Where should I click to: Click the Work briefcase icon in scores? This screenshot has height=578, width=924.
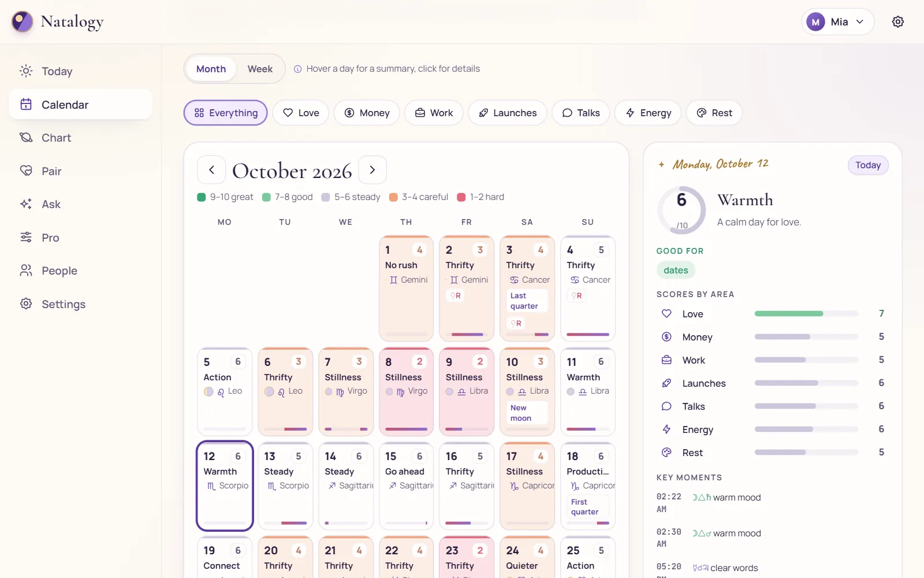pyautogui.click(x=666, y=360)
